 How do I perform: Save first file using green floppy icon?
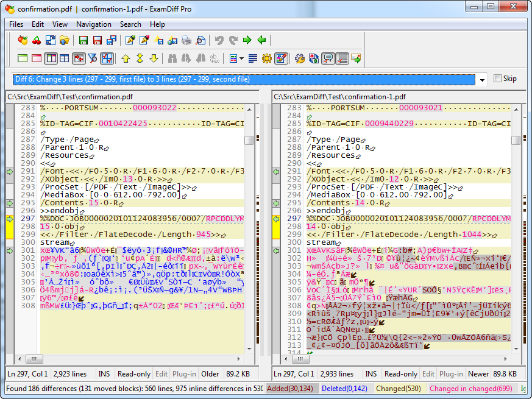pos(83,40)
